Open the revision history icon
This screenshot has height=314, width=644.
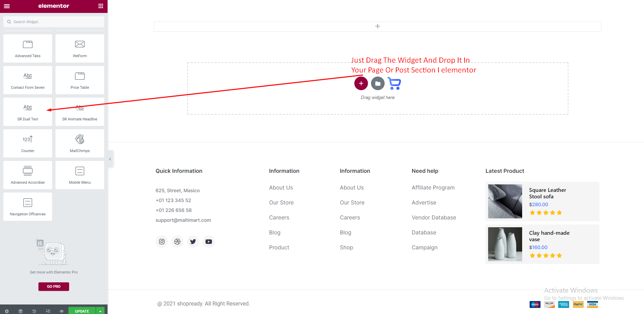[x=34, y=311]
